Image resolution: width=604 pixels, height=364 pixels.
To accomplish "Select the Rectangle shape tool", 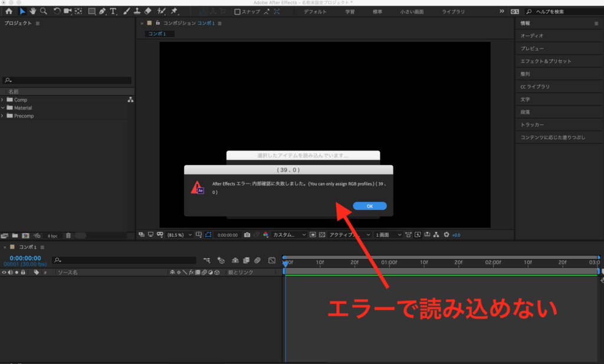I will (91, 11).
